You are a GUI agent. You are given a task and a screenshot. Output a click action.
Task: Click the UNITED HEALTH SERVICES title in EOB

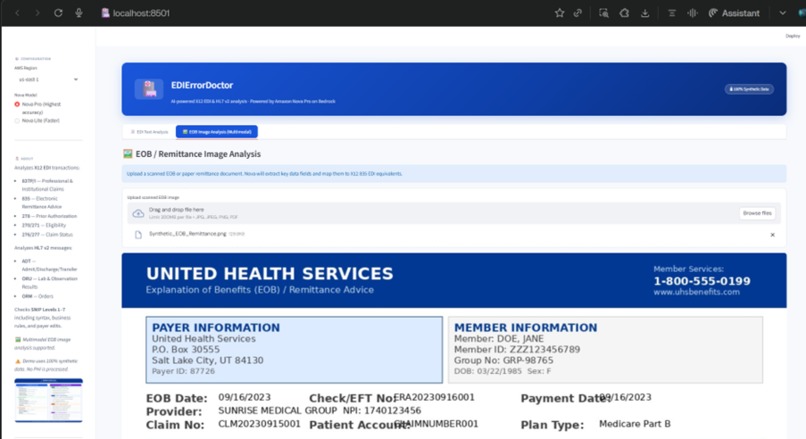pyautogui.click(x=269, y=273)
